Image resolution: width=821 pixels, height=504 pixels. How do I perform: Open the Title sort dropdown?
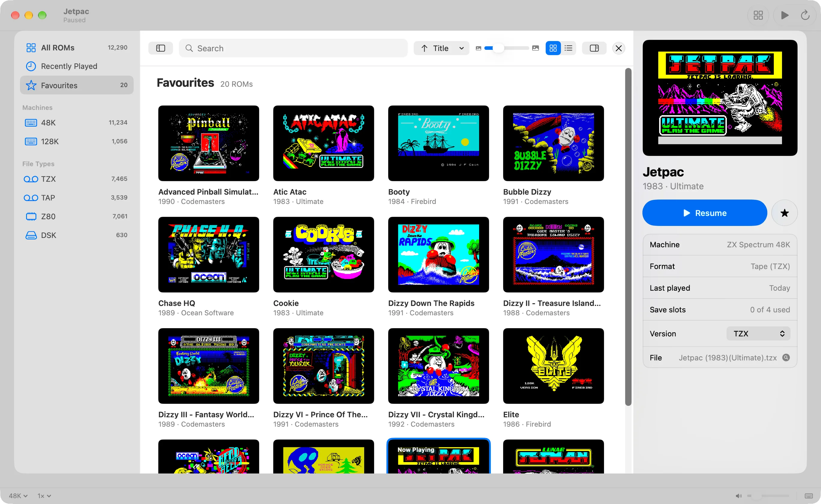[441, 48]
